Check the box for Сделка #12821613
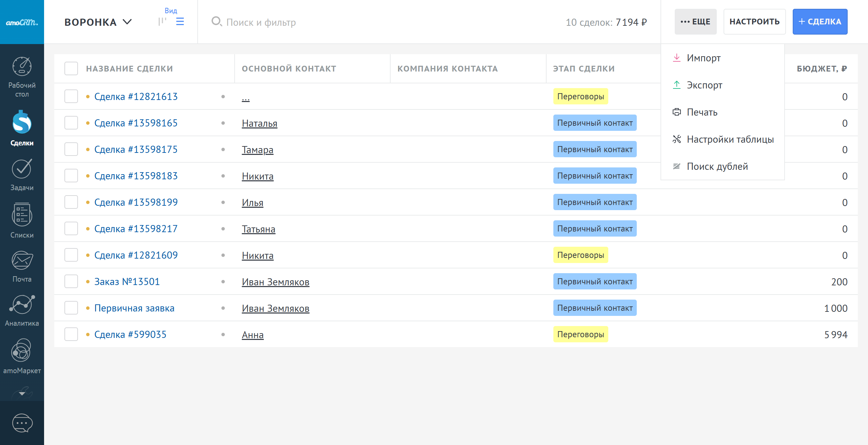Screen dimensions: 868x445 click(x=71, y=97)
